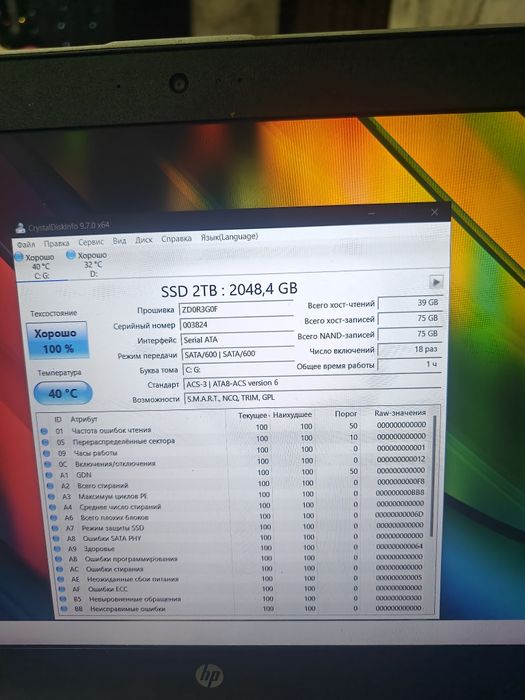The image size is (525, 700).
Task: Click status dot of attribute 01 Частота ошибок чтения
Action: coord(44,431)
